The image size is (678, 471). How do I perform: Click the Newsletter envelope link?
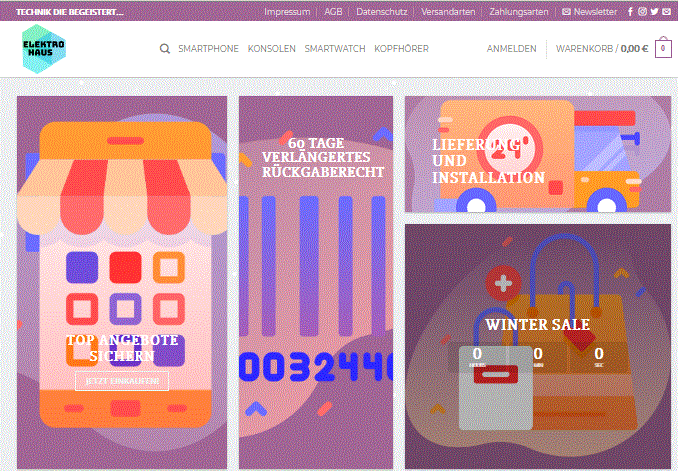click(x=589, y=12)
